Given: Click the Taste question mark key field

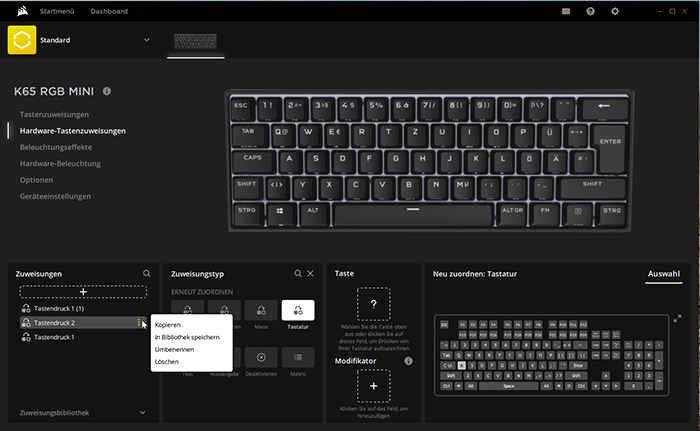Looking at the screenshot, I should (374, 304).
